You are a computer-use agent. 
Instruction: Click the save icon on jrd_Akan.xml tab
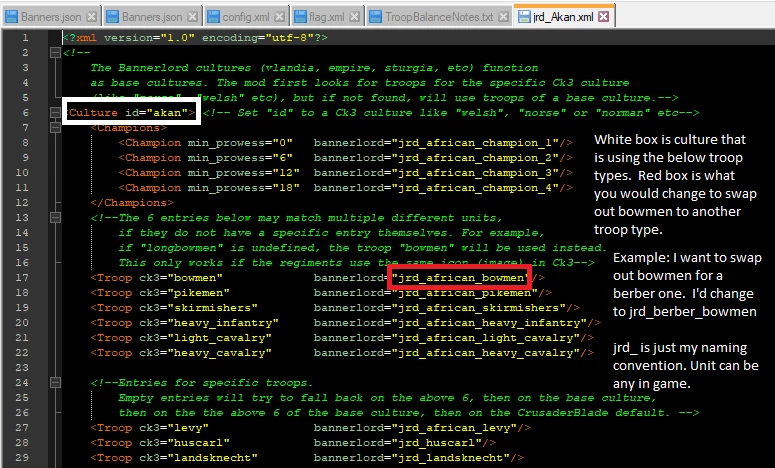pyautogui.click(x=524, y=17)
